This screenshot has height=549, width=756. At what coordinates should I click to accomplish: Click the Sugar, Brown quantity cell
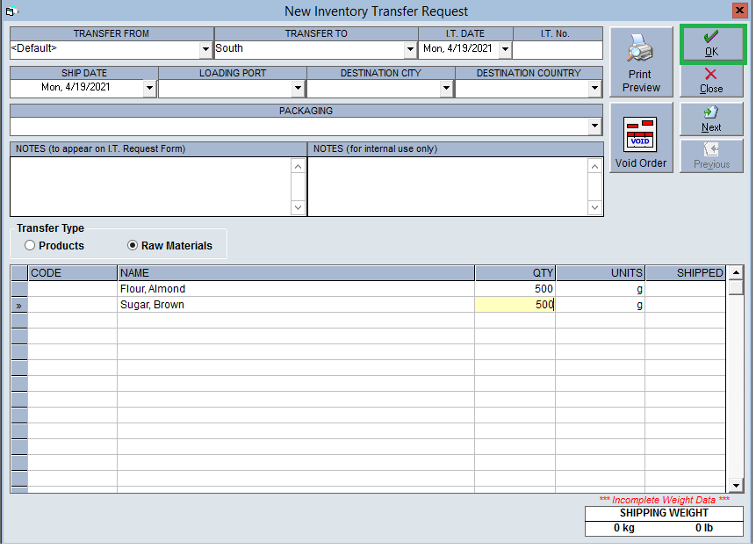517,306
